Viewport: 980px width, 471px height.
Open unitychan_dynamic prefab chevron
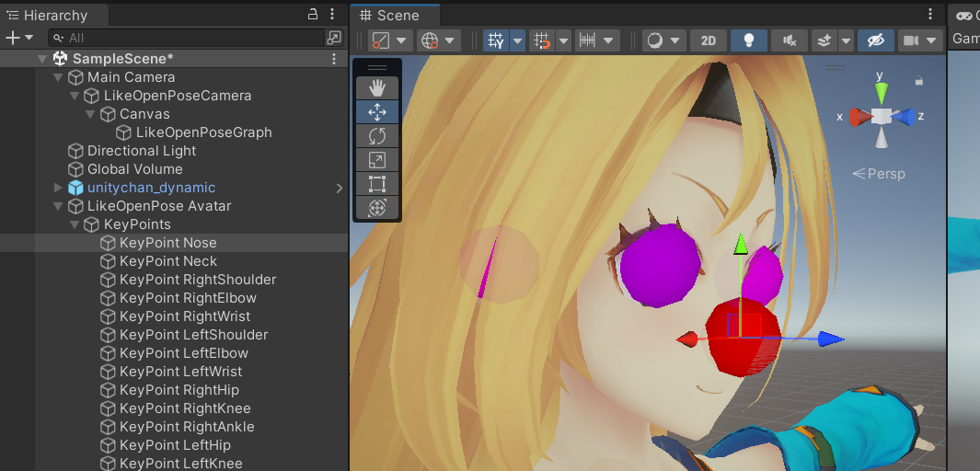tap(340, 188)
